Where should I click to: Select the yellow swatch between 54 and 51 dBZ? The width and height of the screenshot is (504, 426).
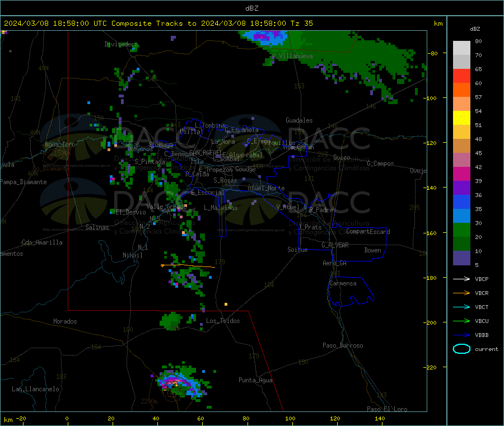click(461, 118)
